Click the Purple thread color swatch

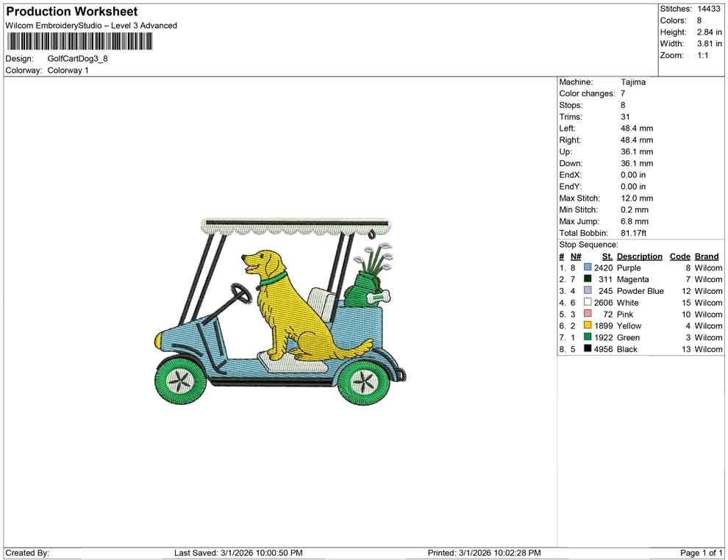588,268
